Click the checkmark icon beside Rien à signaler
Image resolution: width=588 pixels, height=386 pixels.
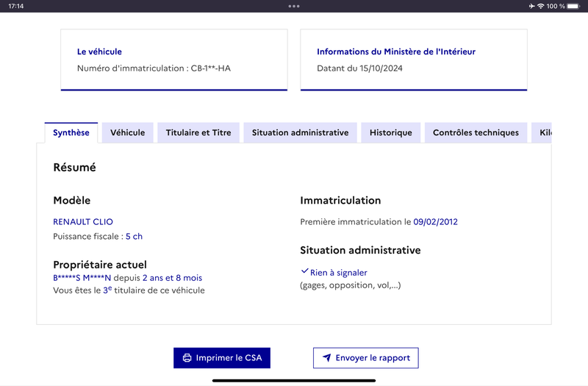304,271
